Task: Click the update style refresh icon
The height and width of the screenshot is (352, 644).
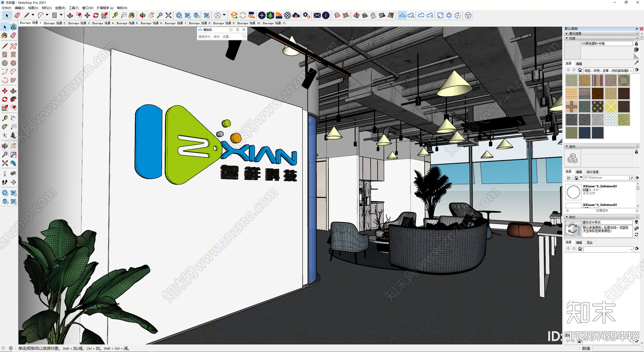Action: (636, 235)
